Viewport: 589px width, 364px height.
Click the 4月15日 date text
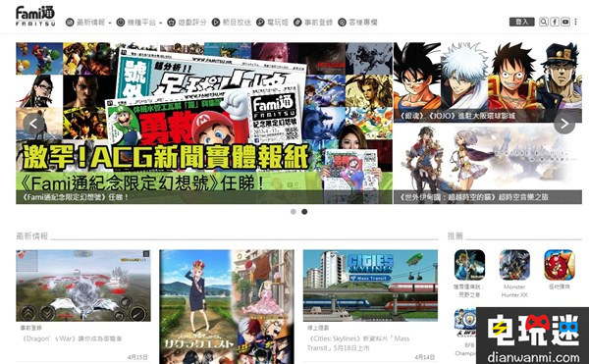pos(137,357)
